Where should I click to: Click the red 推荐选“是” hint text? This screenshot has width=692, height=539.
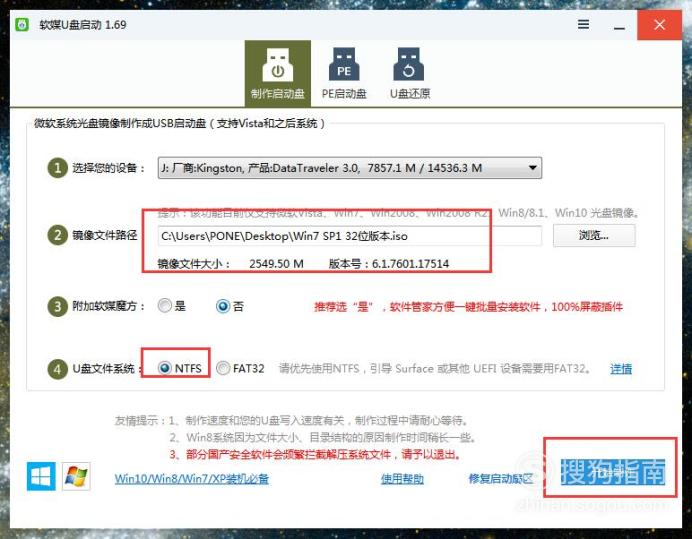[468, 307]
